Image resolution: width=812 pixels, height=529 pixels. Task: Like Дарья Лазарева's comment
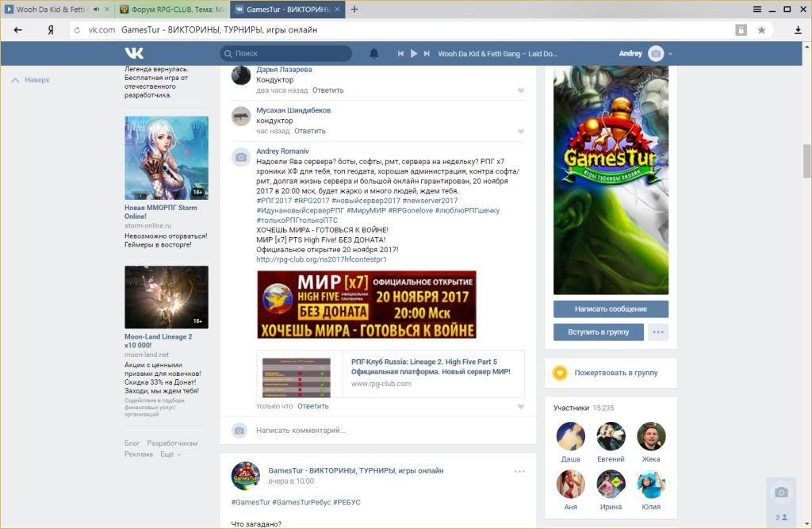click(521, 90)
